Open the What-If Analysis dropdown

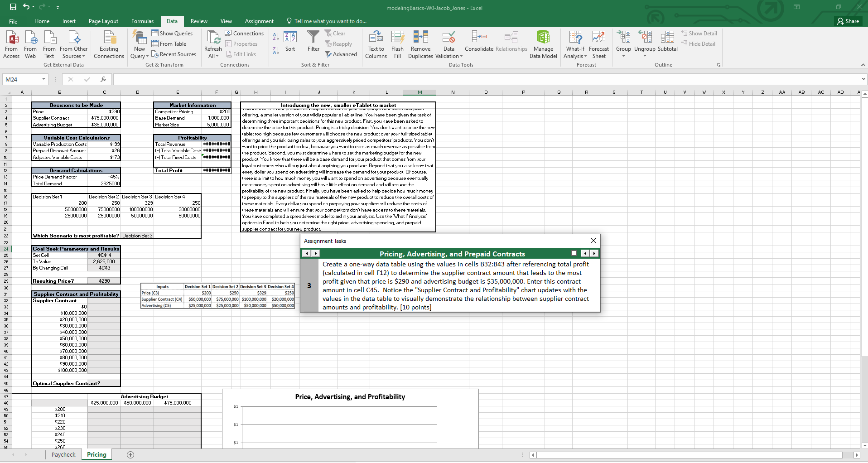575,43
